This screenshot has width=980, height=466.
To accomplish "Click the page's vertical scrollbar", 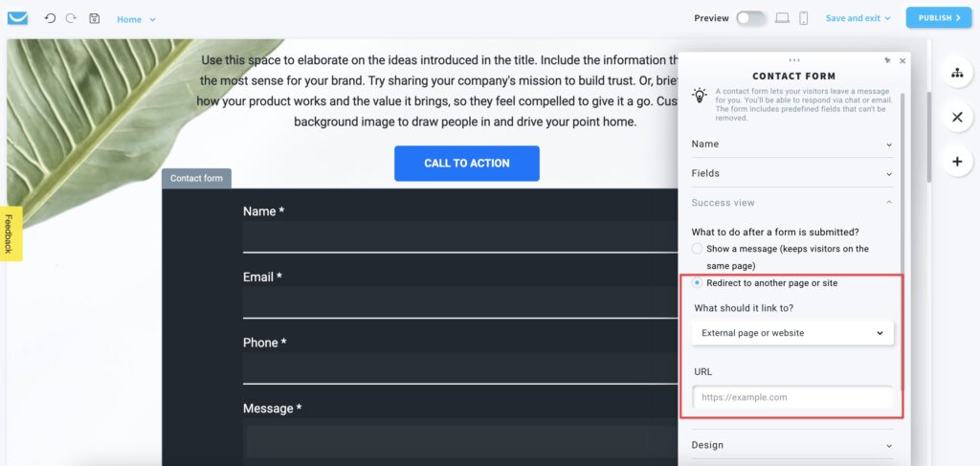I will tap(928, 138).
